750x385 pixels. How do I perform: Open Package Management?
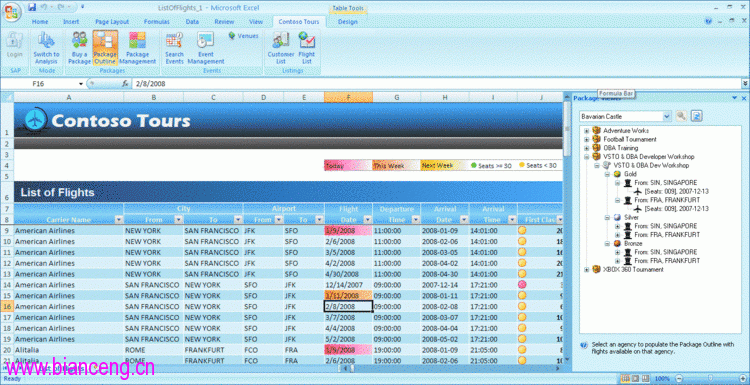137,48
